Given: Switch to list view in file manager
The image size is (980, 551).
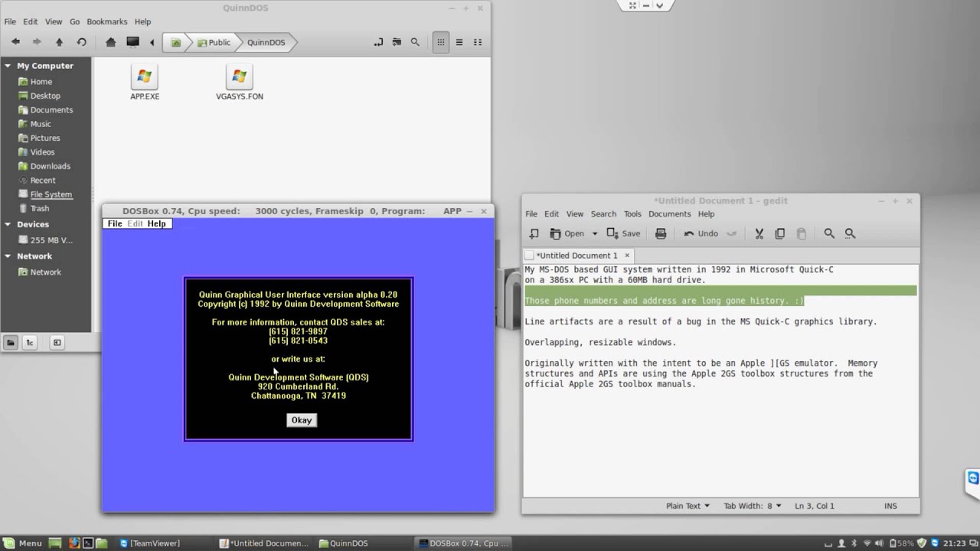Looking at the screenshot, I should pos(459,42).
